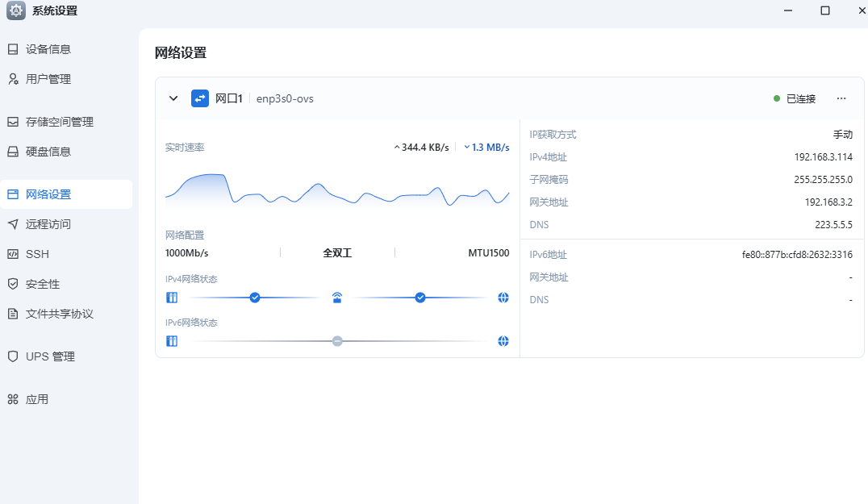Click the IPv4 NAS-to-router check mark
Viewport: 868px width, 504px height.
(x=255, y=298)
